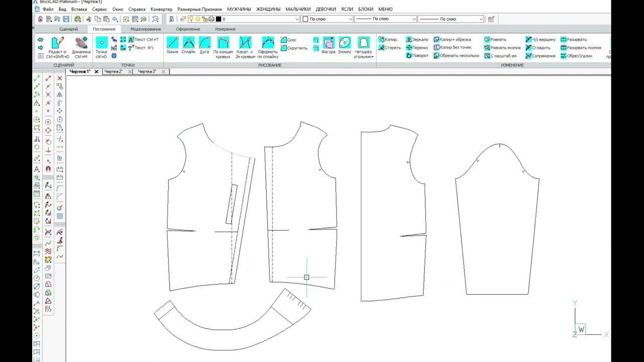Select the Сплайн (spline) tool
The height and width of the screenshot is (362, 644).
click(188, 45)
